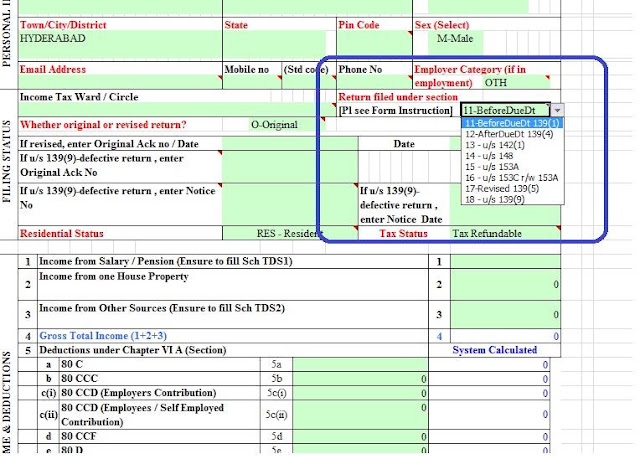Click the 80 CCD Employees / Self Employed input
The image size is (640, 459).
pyautogui.click(x=360, y=415)
